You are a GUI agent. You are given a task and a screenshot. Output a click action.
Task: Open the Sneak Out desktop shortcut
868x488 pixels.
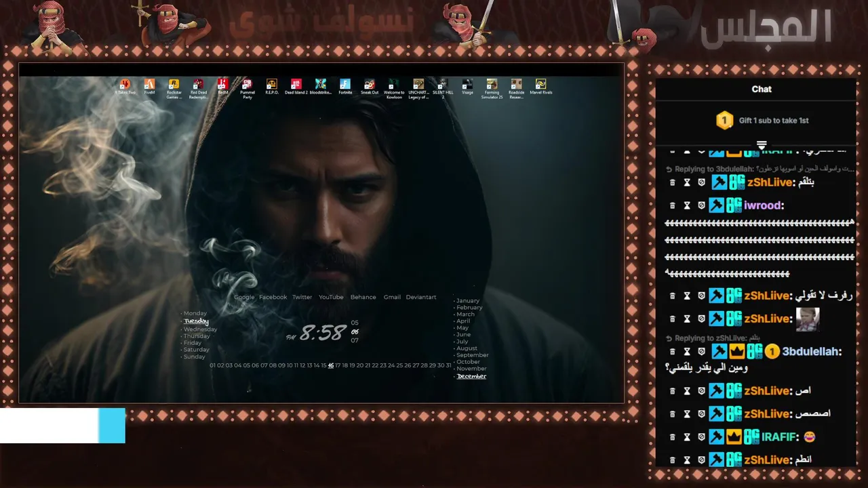(x=370, y=87)
